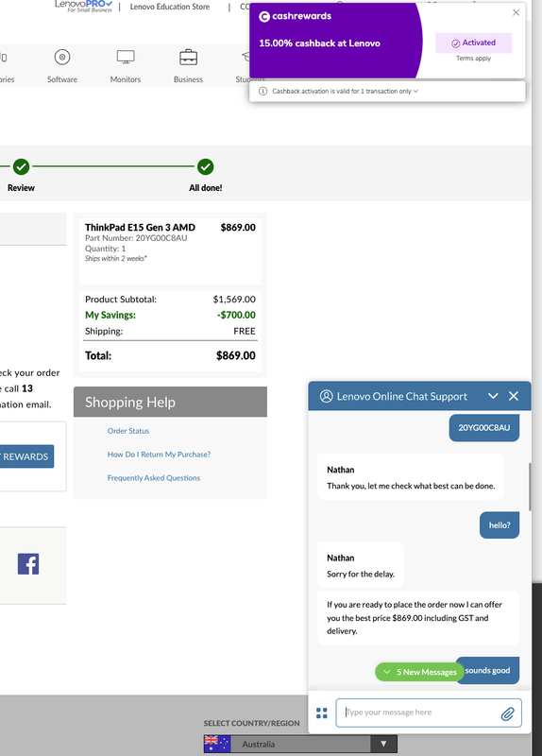Click the 15.00% cashback at Lenovo text
Viewport: 542px width, 756px height.
319,43
